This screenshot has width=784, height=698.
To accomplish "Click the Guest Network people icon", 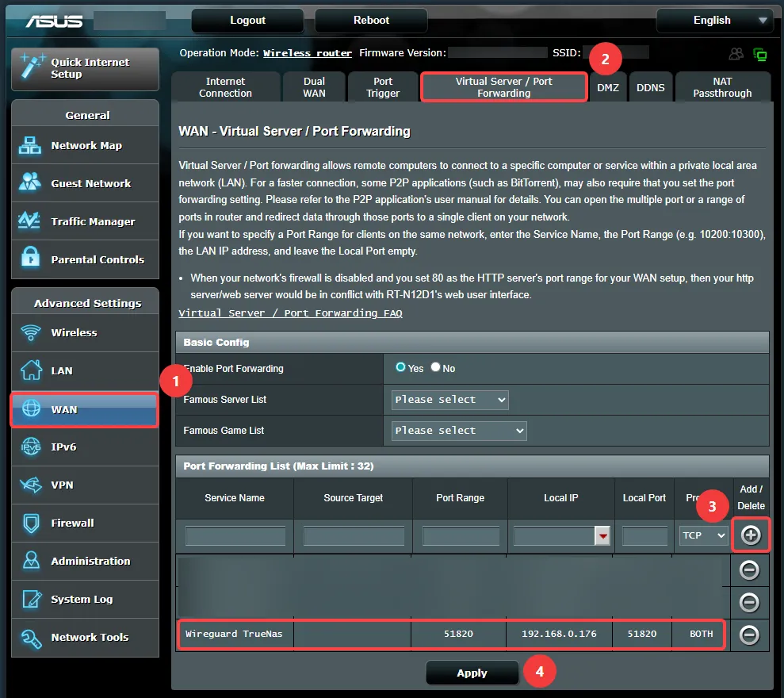I will click(30, 183).
